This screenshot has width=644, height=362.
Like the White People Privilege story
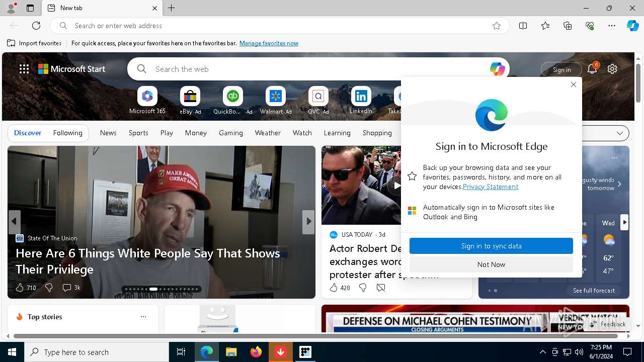click(25, 288)
